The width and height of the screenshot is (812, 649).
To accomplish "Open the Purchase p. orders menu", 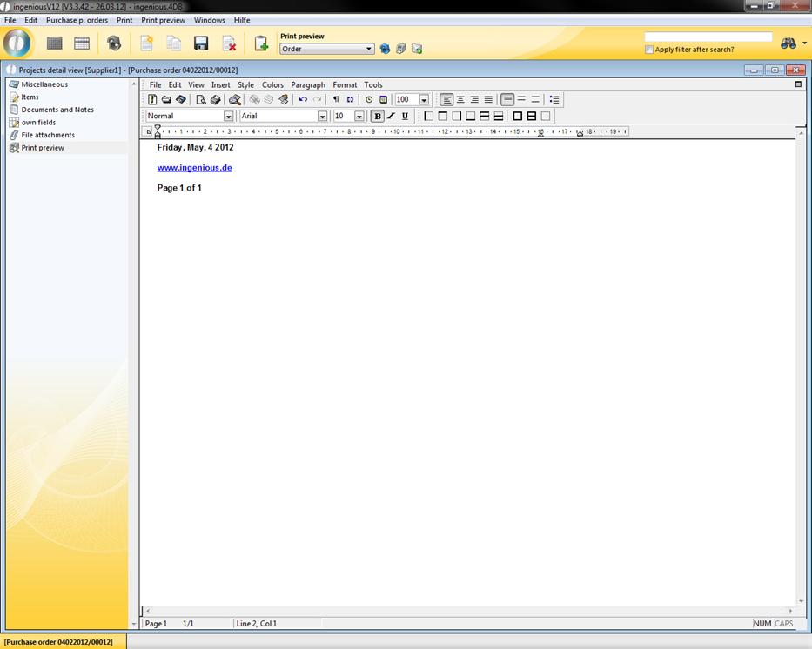I will 77,20.
